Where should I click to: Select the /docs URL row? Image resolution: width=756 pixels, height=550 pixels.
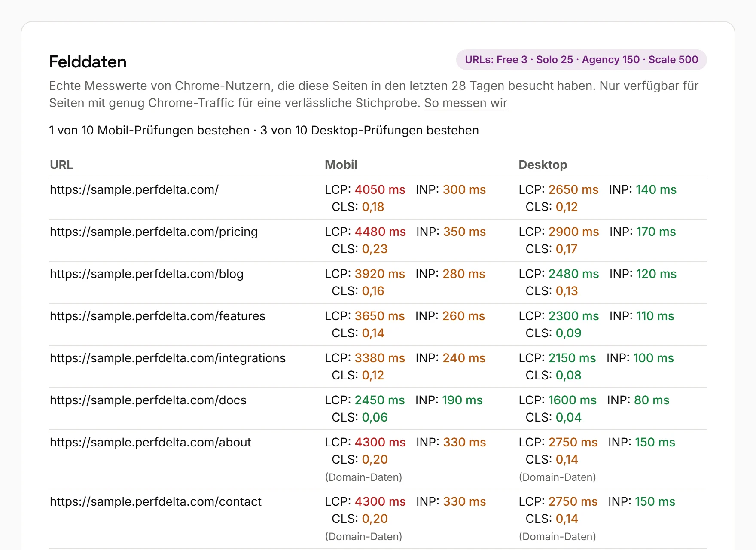[x=378, y=409]
